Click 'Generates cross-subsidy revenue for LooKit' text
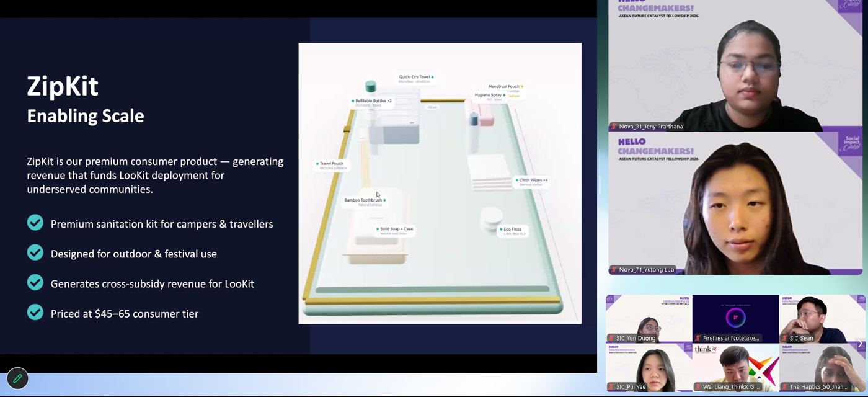 (x=153, y=283)
